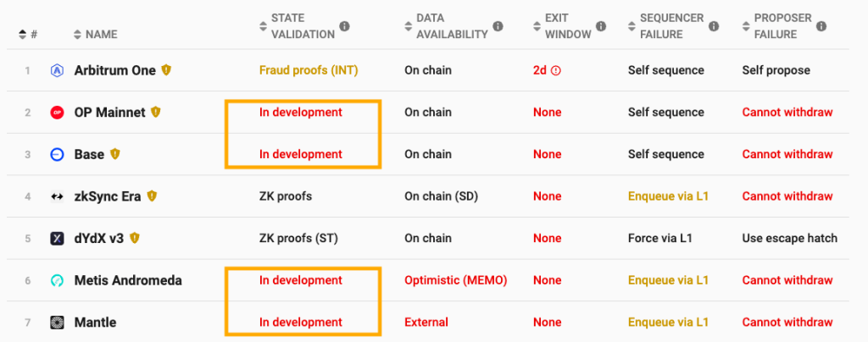Click the Base blue logo icon
868x342 pixels.
57,154
